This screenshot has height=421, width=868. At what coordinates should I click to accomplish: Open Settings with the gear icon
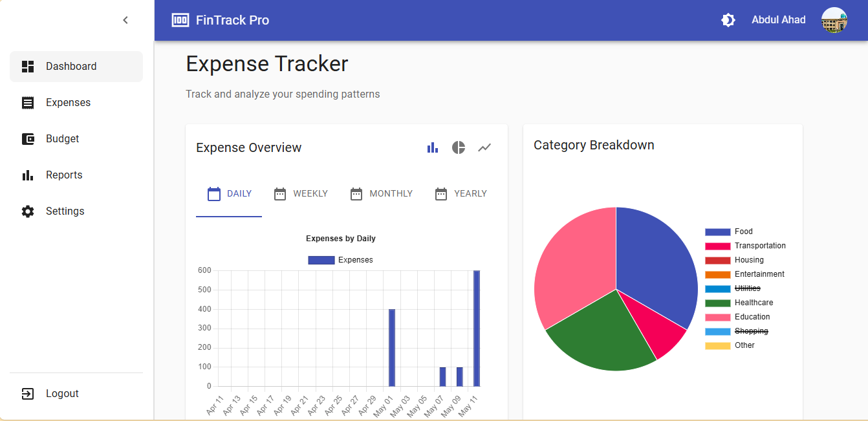tap(28, 211)
